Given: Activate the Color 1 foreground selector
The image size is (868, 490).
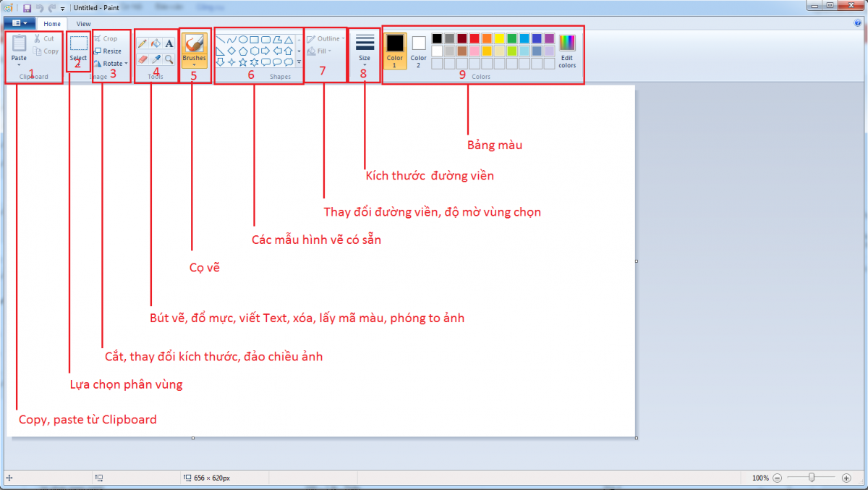Looking at the screenshot, I should 395,51.
